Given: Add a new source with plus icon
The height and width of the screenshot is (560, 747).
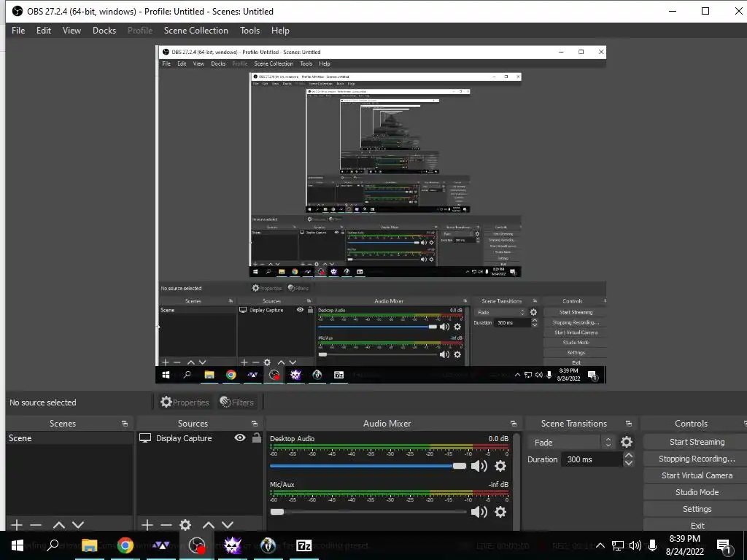Looking at the screenshot, I should coord(147,525).
